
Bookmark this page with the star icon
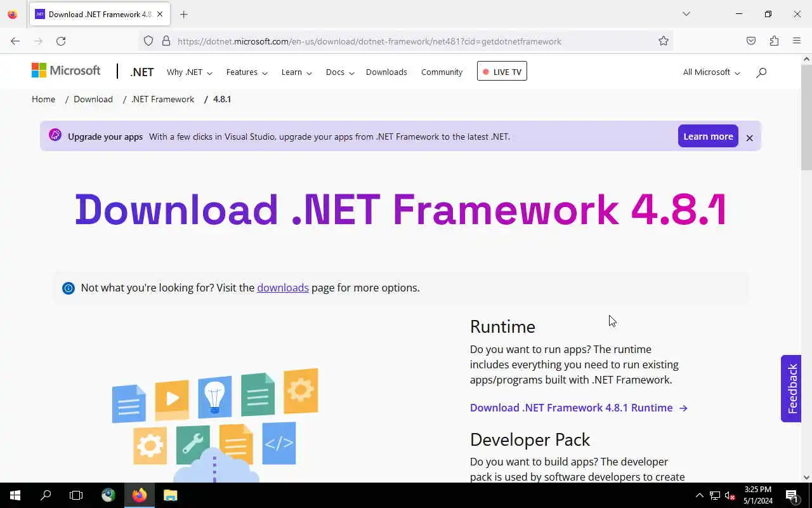click(x=664, y=41)
